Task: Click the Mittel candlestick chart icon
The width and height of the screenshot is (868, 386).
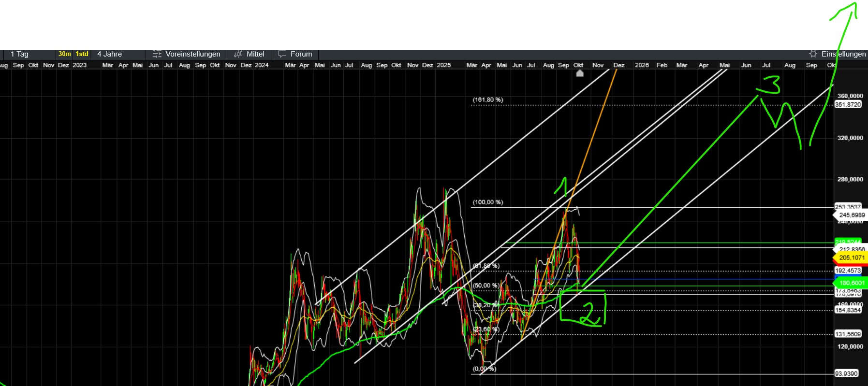Action: click(238, 54)
